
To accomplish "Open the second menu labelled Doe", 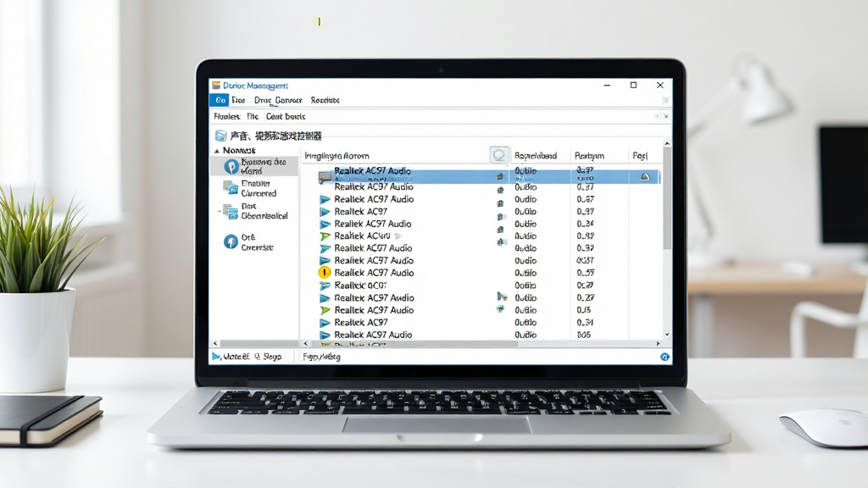I will coord(238,100).
